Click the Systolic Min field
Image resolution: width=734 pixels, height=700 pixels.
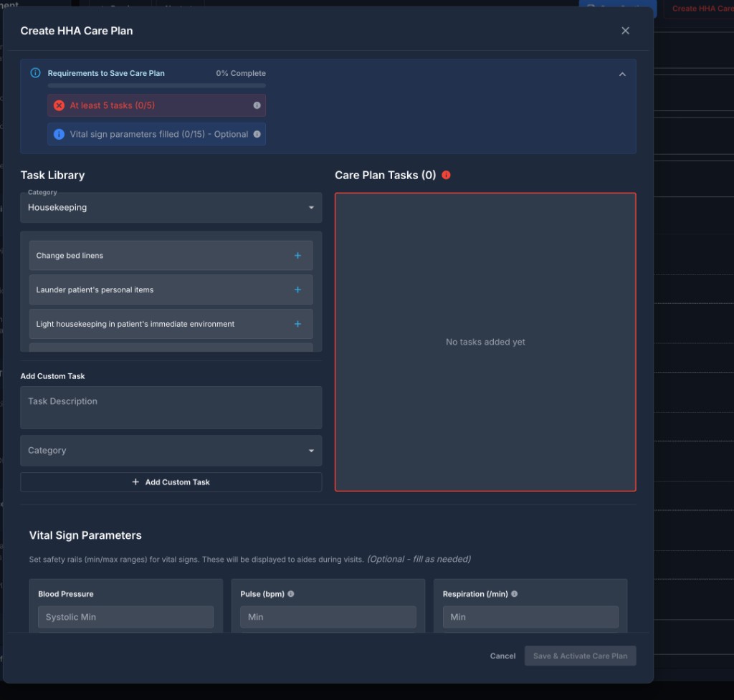tap(125, 617)
